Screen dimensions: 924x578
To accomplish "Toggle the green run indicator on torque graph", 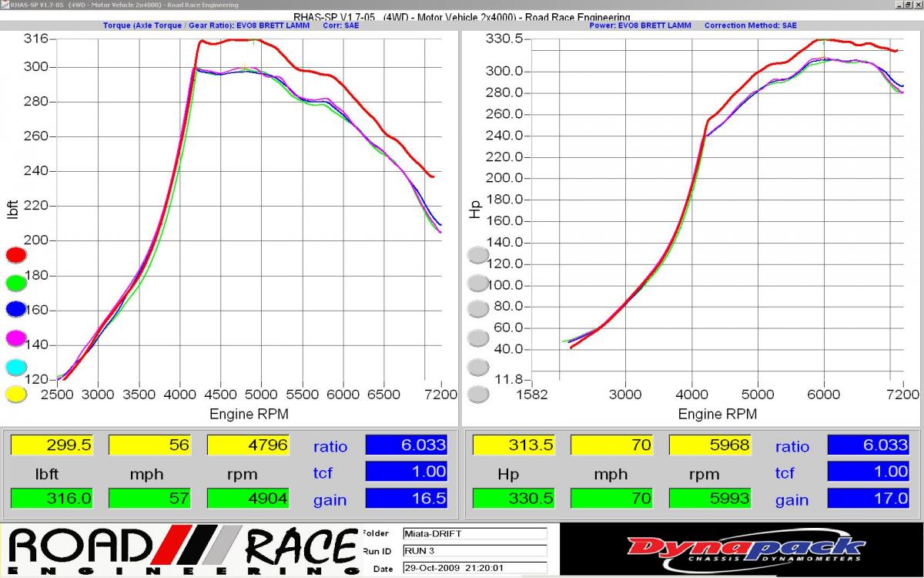I will [x=16, y=282].
